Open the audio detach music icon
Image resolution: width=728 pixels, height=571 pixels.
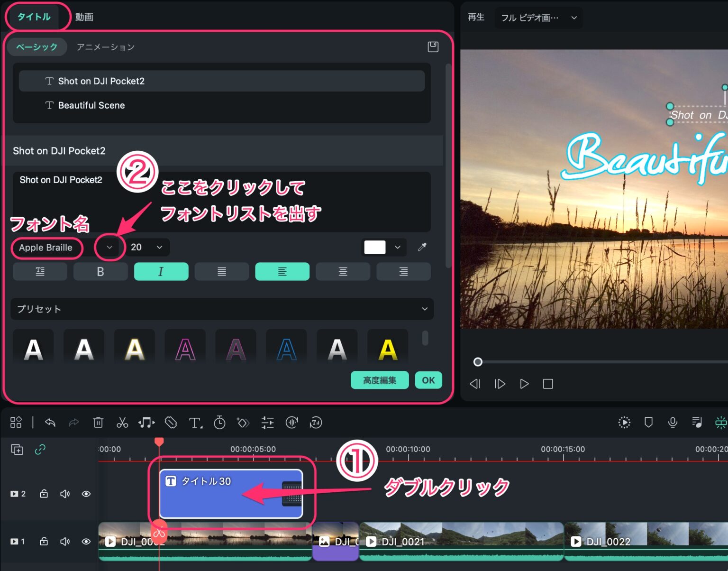point(146,422)
